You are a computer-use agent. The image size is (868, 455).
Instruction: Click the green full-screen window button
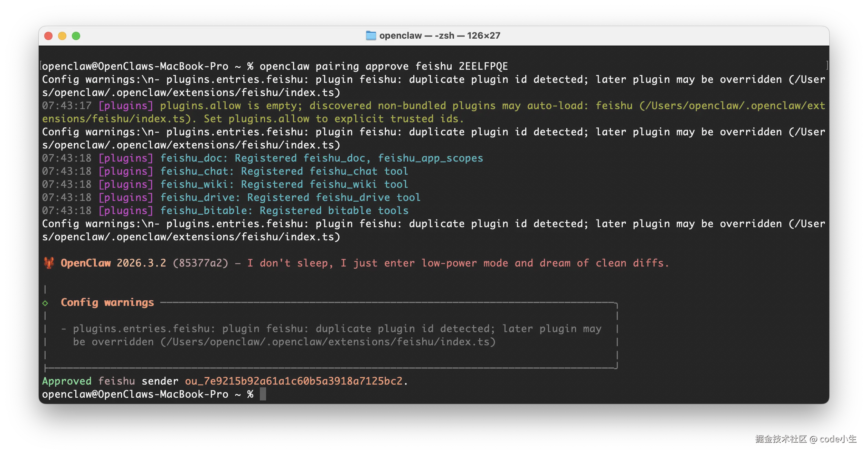(76, 36)
